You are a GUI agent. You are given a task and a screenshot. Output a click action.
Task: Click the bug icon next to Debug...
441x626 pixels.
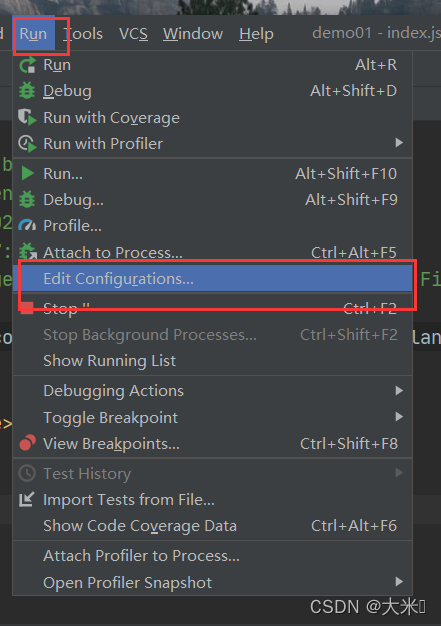coord(27,200)
